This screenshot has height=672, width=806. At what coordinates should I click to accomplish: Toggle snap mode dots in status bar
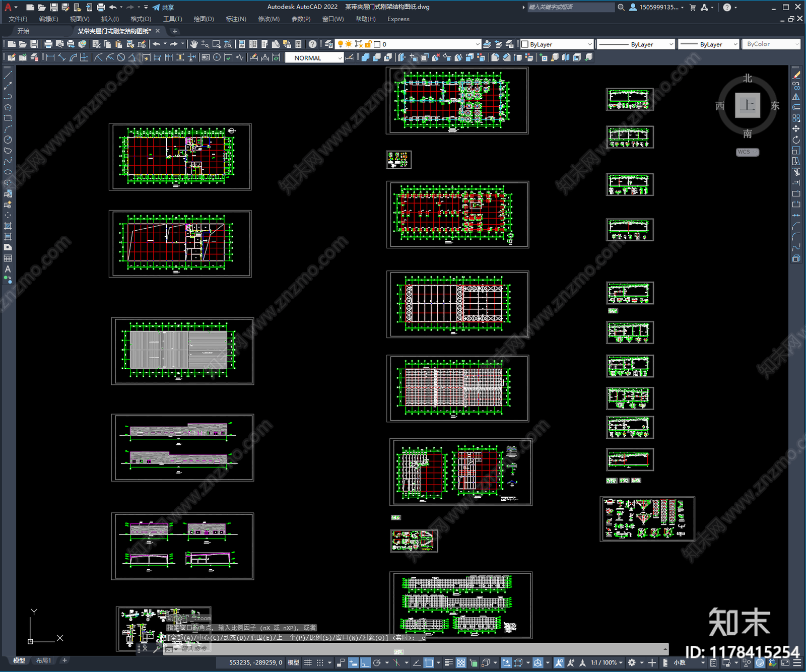coord(320,662)
